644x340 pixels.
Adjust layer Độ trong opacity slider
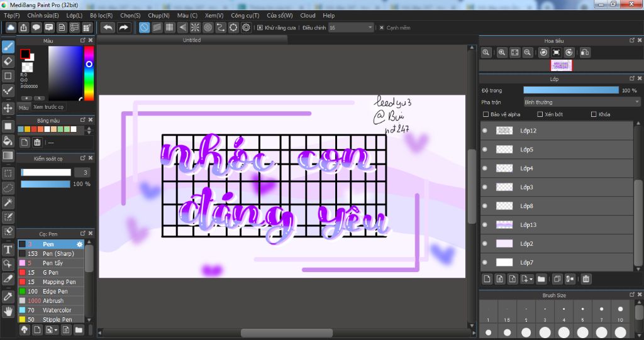pyautogui.click(x=571, y=90)
